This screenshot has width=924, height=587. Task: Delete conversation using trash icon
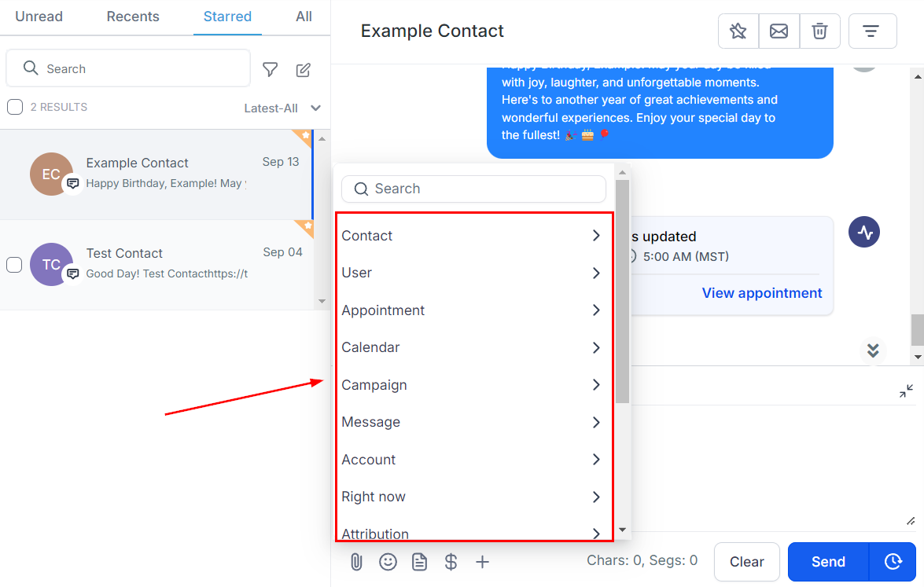pos(819,31)
